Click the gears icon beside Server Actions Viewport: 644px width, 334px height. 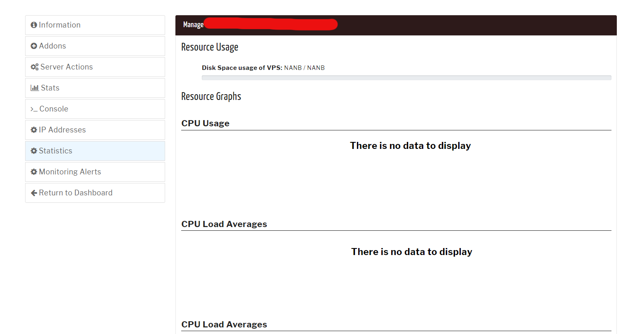coord(35,67)
